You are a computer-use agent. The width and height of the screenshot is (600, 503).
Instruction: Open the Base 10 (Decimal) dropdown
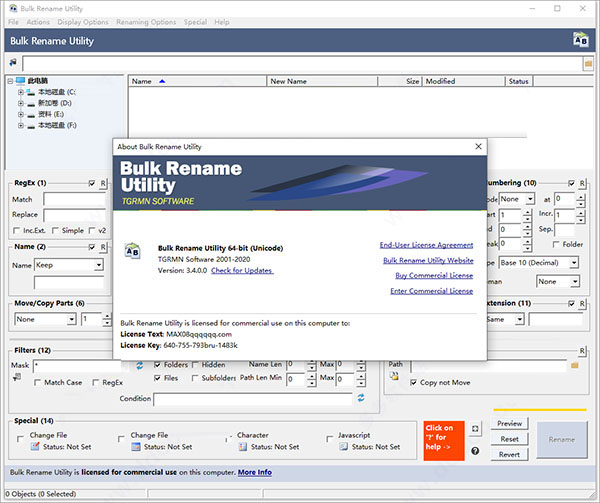coord(574,263)
